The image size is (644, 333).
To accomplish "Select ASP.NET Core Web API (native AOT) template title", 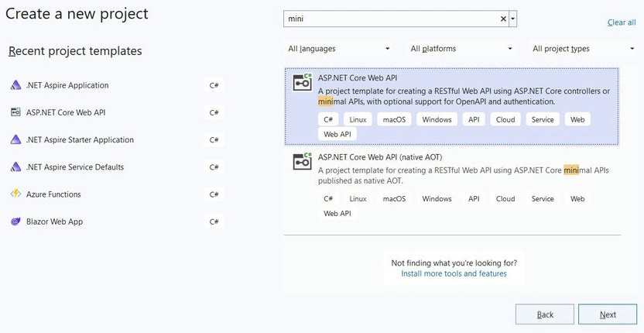I will [380, 157].
